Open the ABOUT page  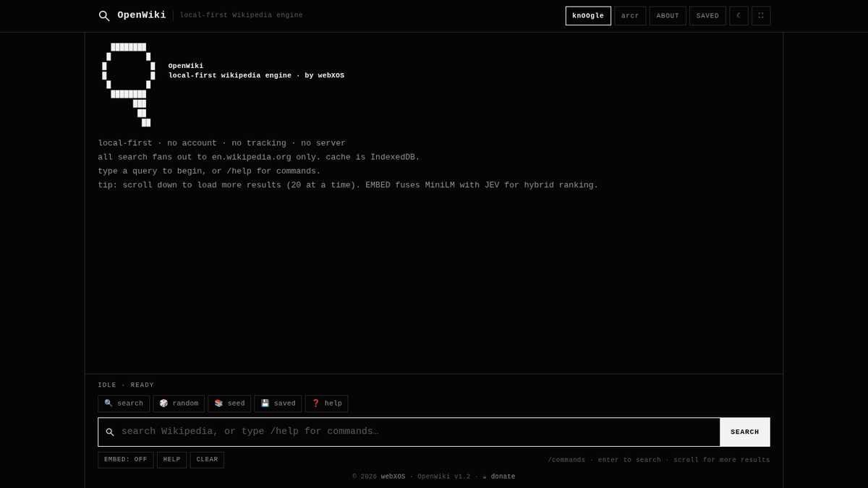pos(668,16)
